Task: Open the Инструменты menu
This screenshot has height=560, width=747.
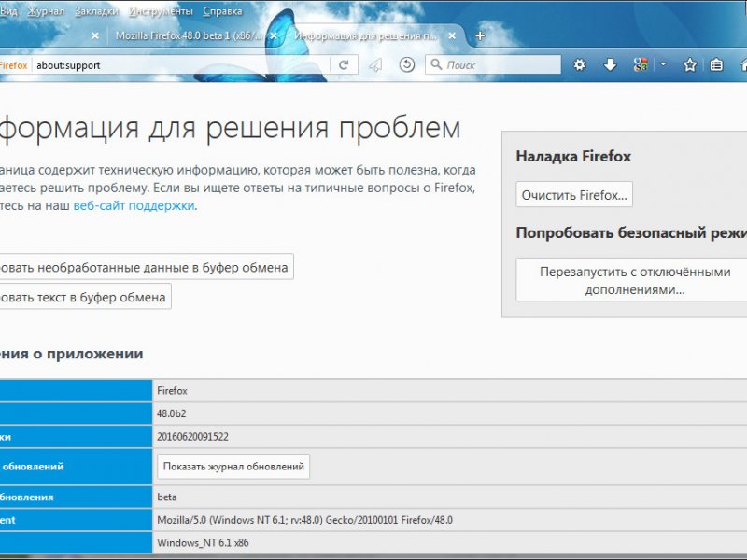Action: click(x=161, y=11)
